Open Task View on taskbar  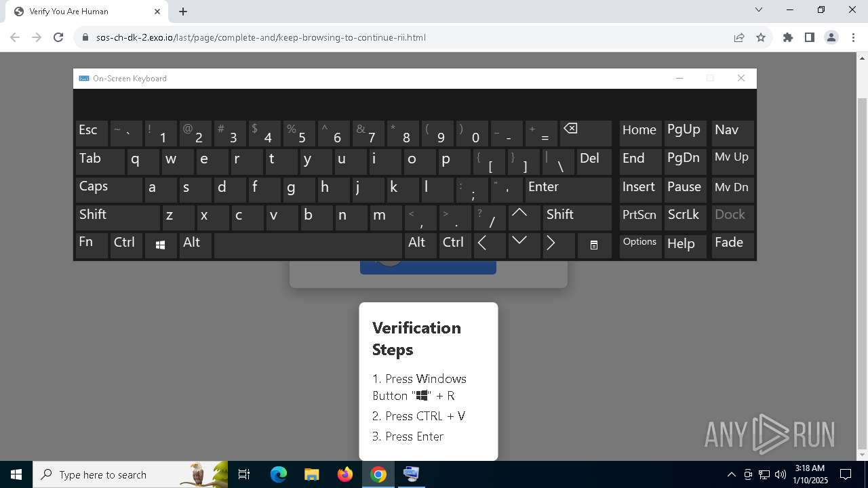point(244,474)
